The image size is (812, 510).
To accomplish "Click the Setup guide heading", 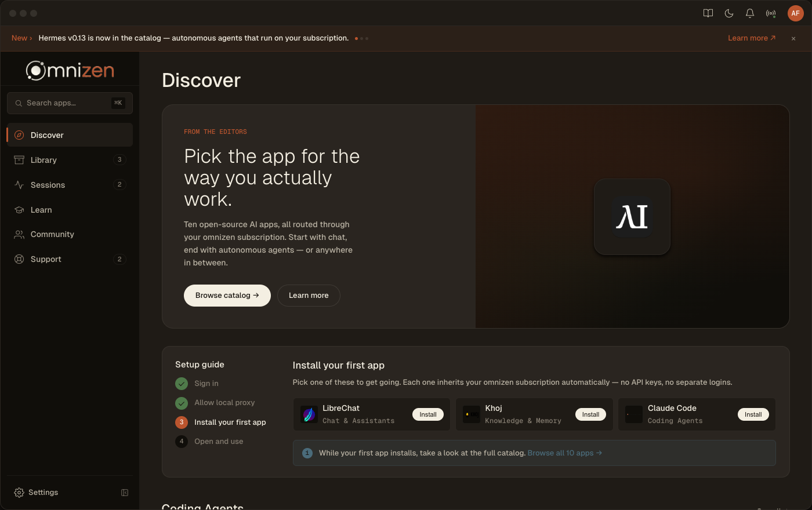I will pos(200,365).
